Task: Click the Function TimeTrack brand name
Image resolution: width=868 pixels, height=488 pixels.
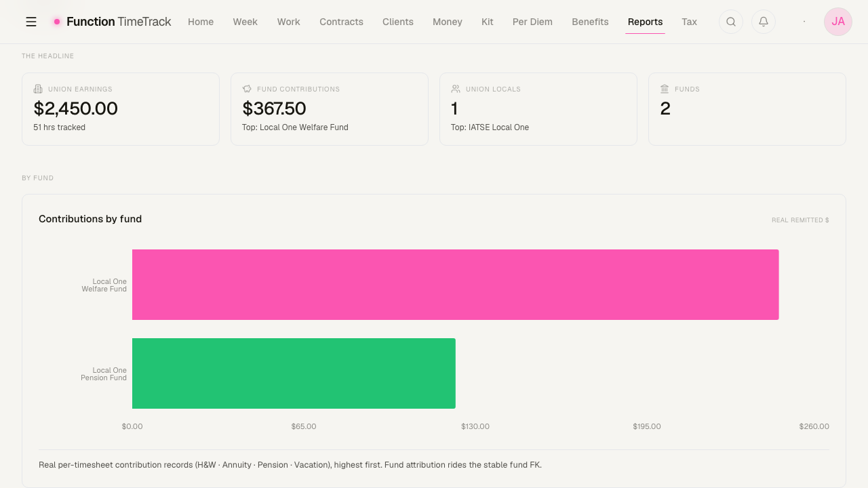Action: [x=119, y=22]
